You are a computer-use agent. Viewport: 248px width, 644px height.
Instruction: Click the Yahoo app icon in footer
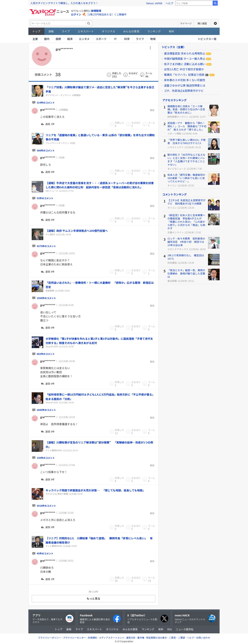70,619
